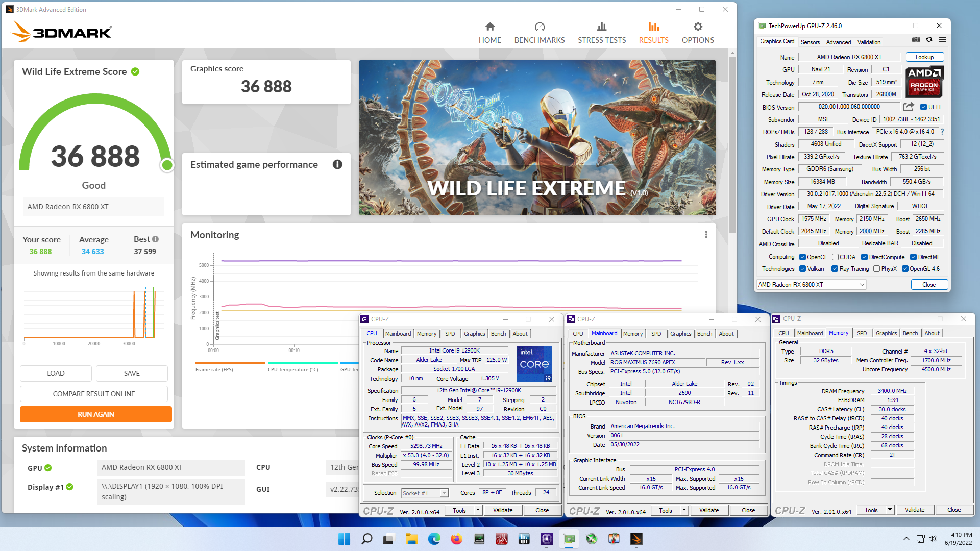Click the 3DMark icon in the taskbar
Viewport: 980px width, 551px height.
(636, 539)
